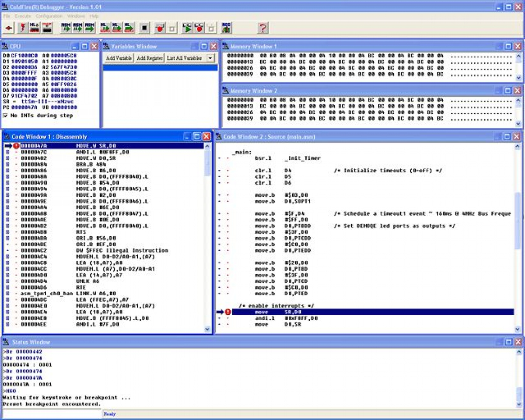Image resolution: width=525 pixels, height=420 pixels.
Task: Toggle the 'No INTs during step' checkbox
Action: [6, 115]
